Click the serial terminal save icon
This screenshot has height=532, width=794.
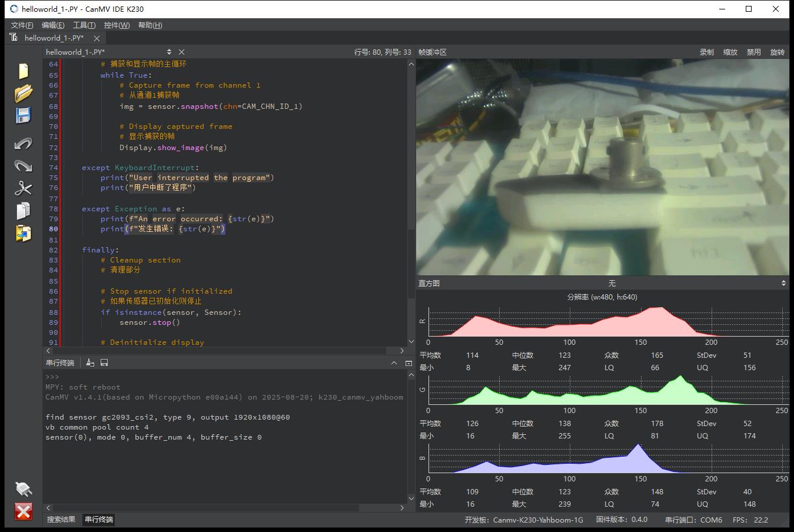click(x=104, y=363)
